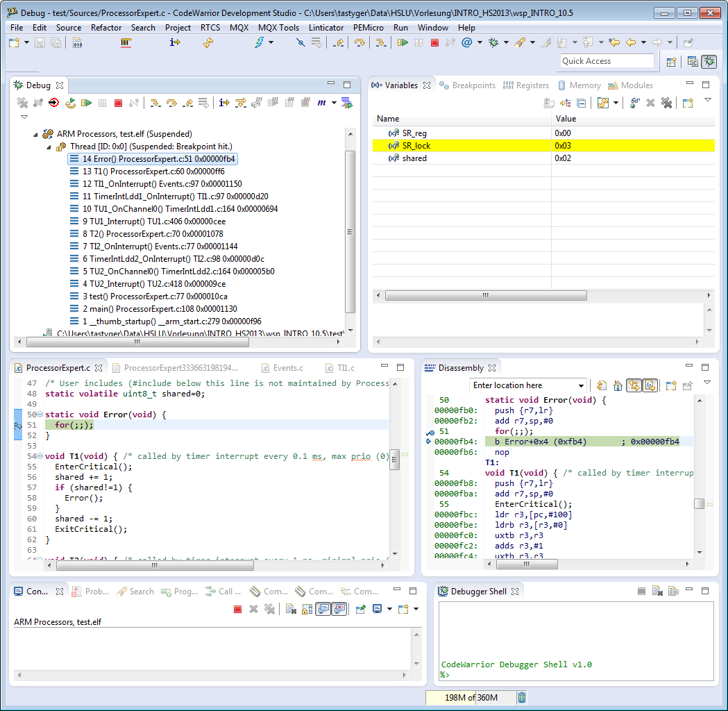Click Step Over in the Debug view toolbar
The image size is (728, 711).
(171, 103)
